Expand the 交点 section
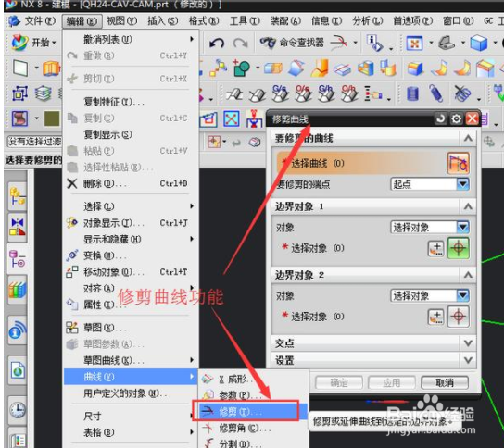504x448 pixels. [x=468, y=343]
